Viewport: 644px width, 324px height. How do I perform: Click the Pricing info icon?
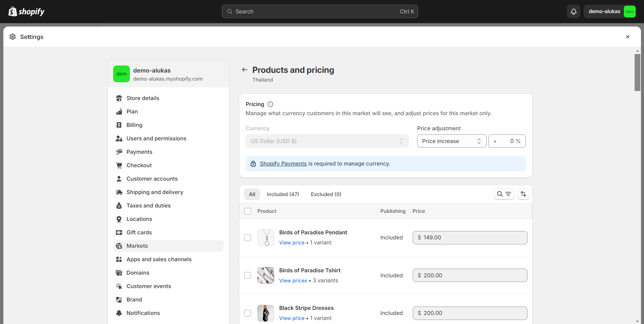pyautogui.click(x=270, y=104)
